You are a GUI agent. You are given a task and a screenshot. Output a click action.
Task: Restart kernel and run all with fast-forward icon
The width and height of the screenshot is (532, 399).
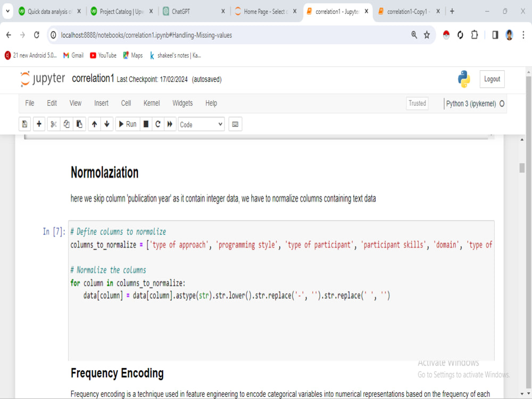click(169, 124)
